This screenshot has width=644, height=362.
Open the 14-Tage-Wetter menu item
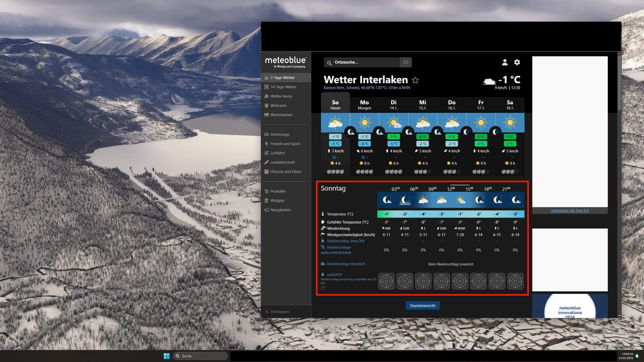[x=283, y=87]
